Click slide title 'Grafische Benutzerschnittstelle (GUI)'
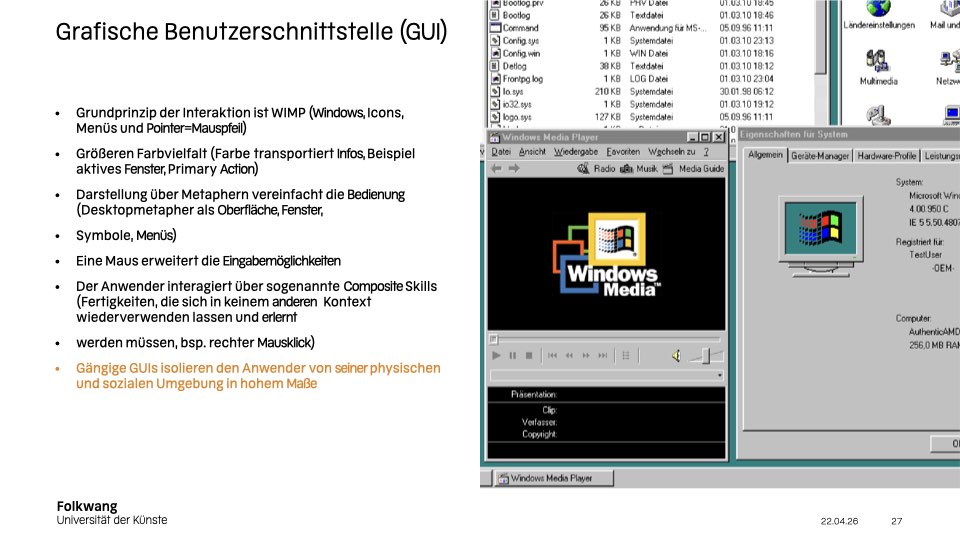The height and width of the screenshot is (540, 960). (252, 32)
